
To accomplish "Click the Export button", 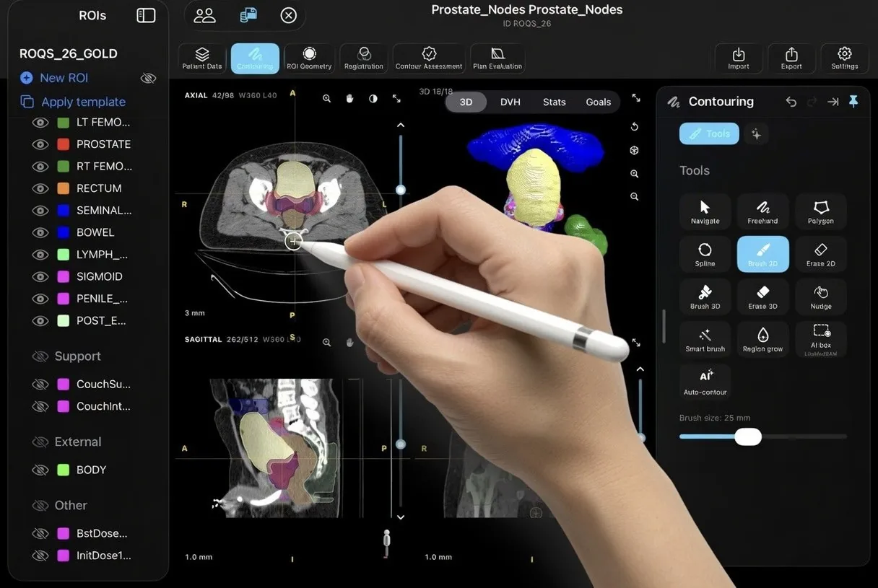I will pos(791,58).
